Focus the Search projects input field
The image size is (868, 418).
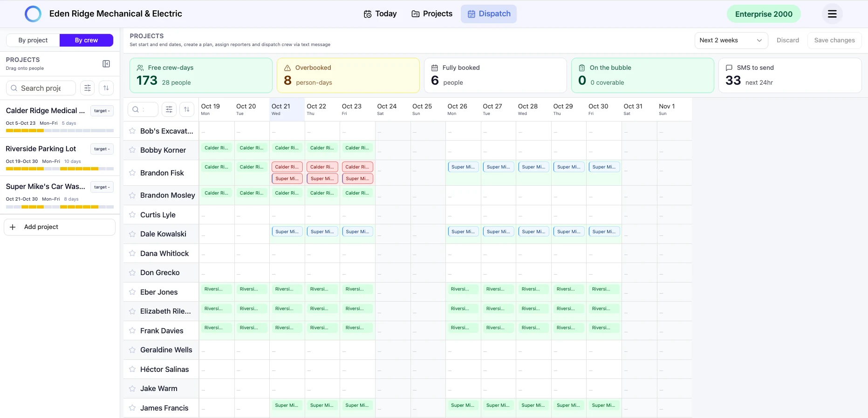[x=41, y=88]
